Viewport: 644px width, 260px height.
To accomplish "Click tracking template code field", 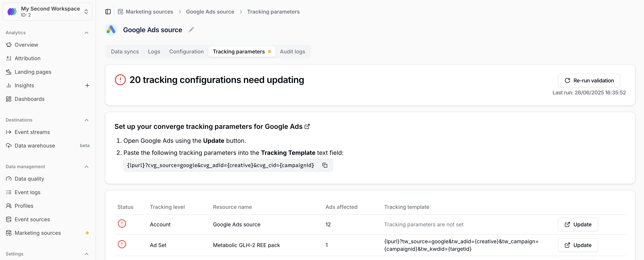I will click(228, 165).
